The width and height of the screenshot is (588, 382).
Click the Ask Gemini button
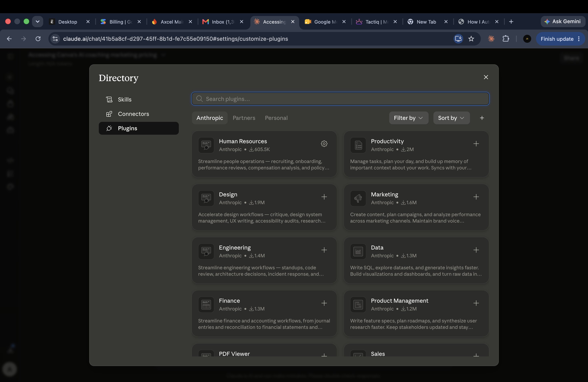(x=563, y=21)
